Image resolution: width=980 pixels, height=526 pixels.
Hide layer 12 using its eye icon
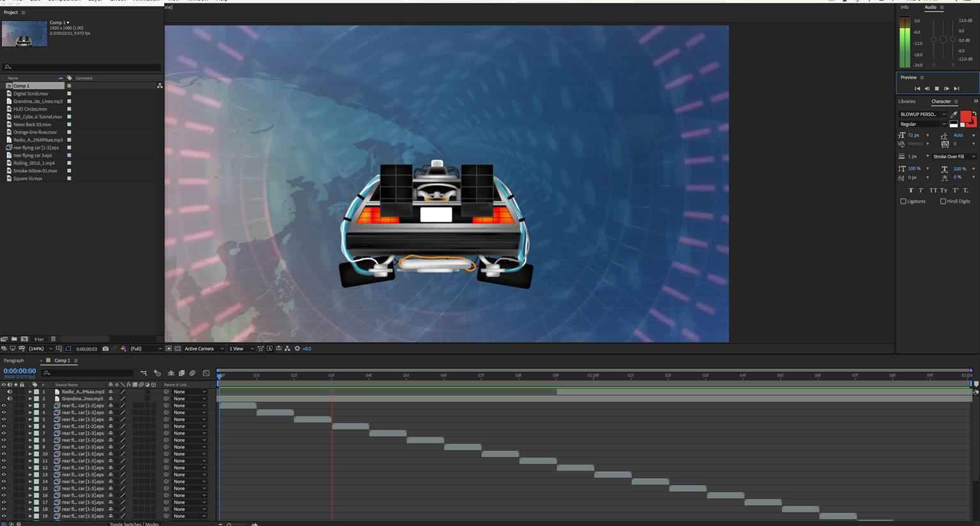click(x=4, y=468)
